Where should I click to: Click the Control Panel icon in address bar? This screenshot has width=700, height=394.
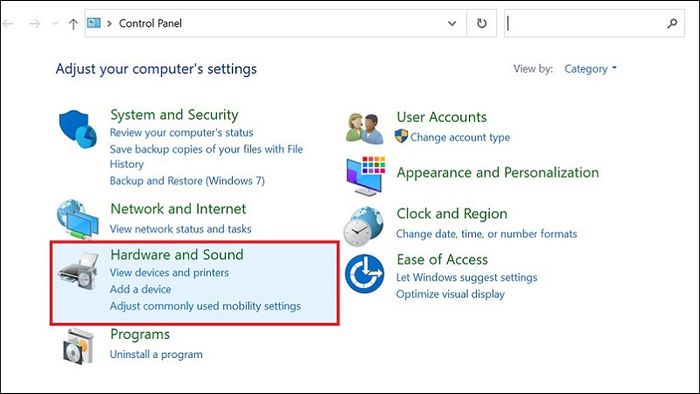(x=94, y=23)
